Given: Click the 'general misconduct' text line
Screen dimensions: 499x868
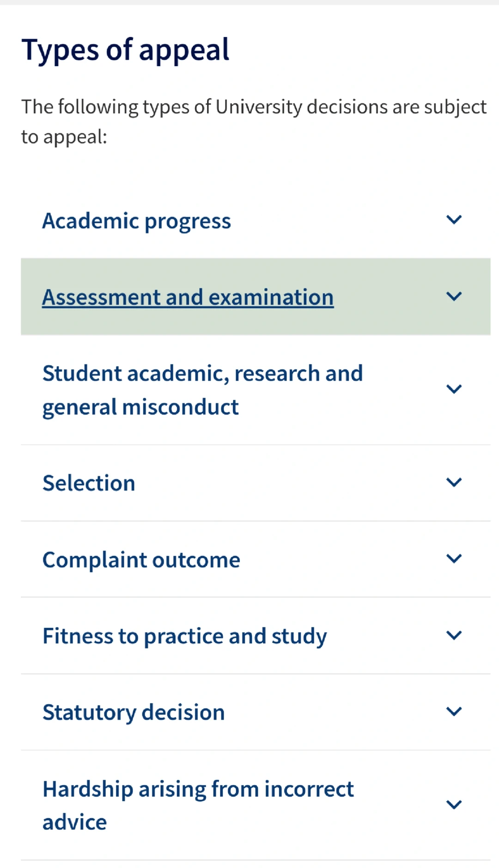Looking at the screenshot, I should (x=140, y=408).
